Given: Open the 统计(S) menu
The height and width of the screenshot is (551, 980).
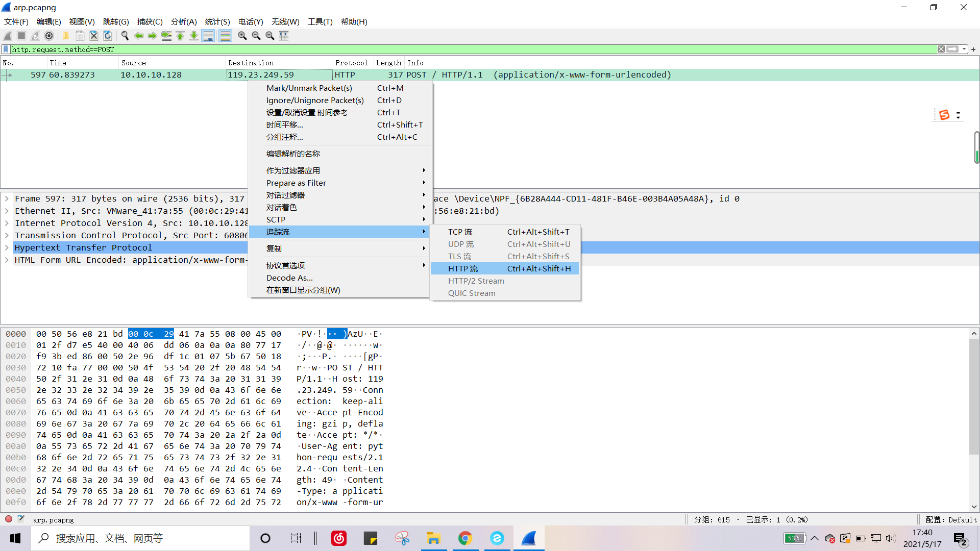Looking at the screenshot, I should [217, 22].
